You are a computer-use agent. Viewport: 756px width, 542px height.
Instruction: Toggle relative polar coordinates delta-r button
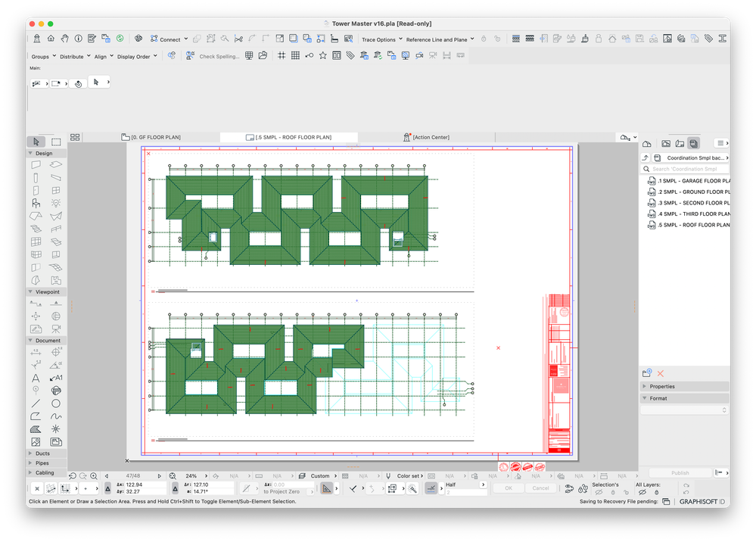[x=175, y=488]
